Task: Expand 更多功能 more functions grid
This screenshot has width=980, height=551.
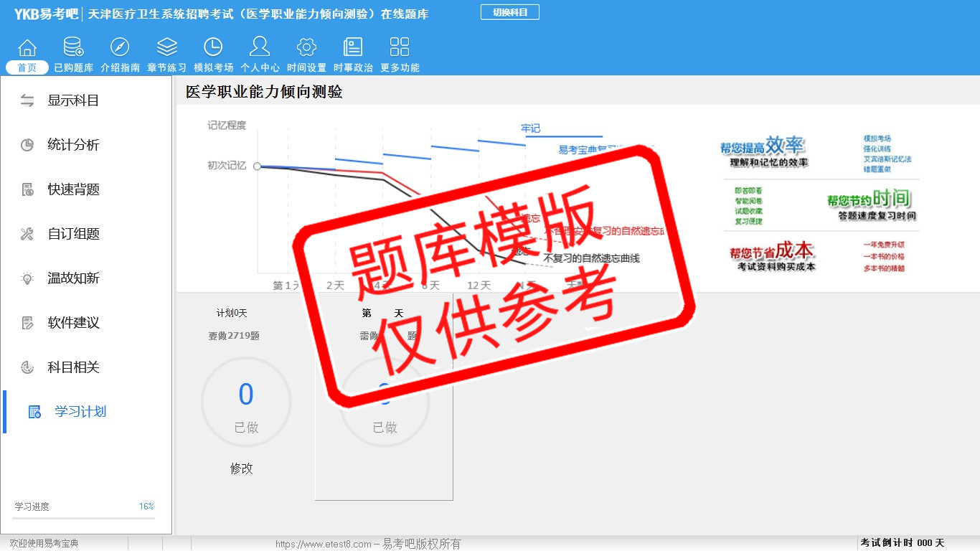Action: click(x=400, y=48)
